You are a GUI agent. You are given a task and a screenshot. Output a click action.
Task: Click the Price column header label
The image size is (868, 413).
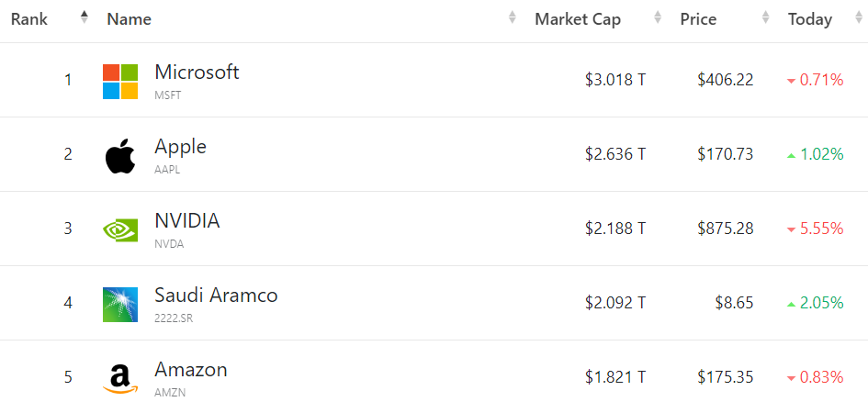click(698, 19)
